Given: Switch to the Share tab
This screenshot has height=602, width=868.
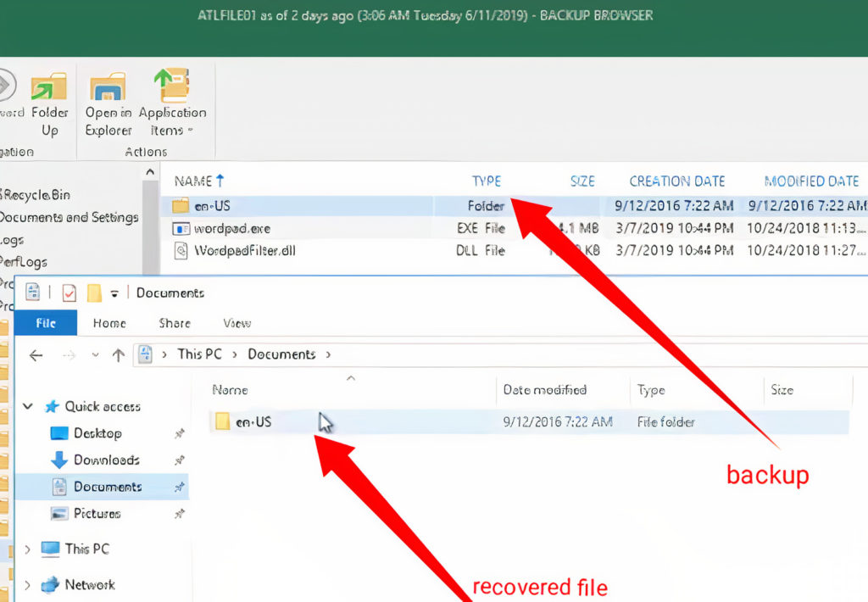Looking at the screenshot, I should coord(174,323).
